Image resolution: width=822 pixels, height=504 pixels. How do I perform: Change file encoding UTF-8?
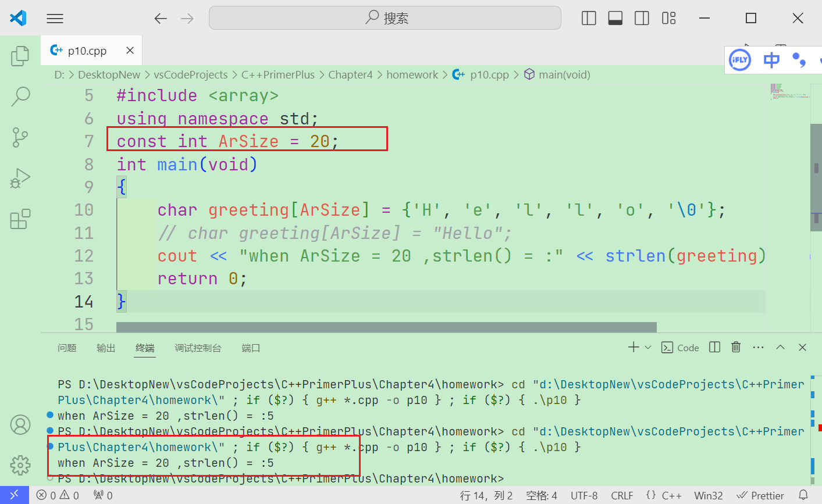point(584,495)
